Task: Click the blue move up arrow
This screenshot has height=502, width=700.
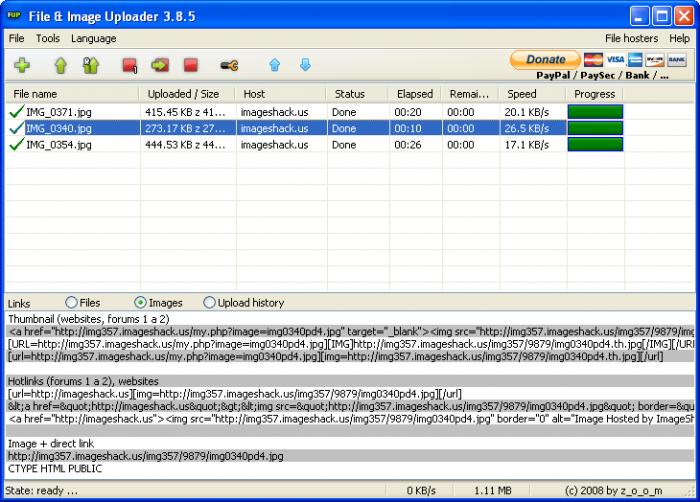Action: tap(274, 66)
